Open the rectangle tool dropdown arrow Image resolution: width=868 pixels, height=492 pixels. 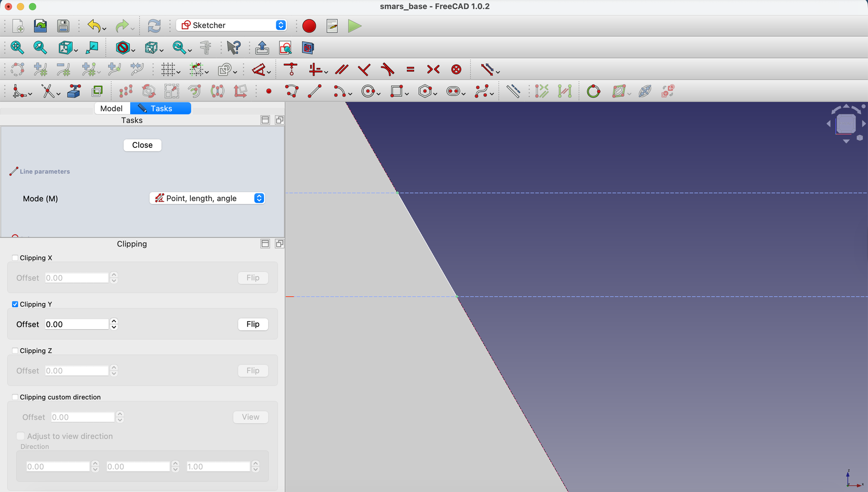[407, 94]
